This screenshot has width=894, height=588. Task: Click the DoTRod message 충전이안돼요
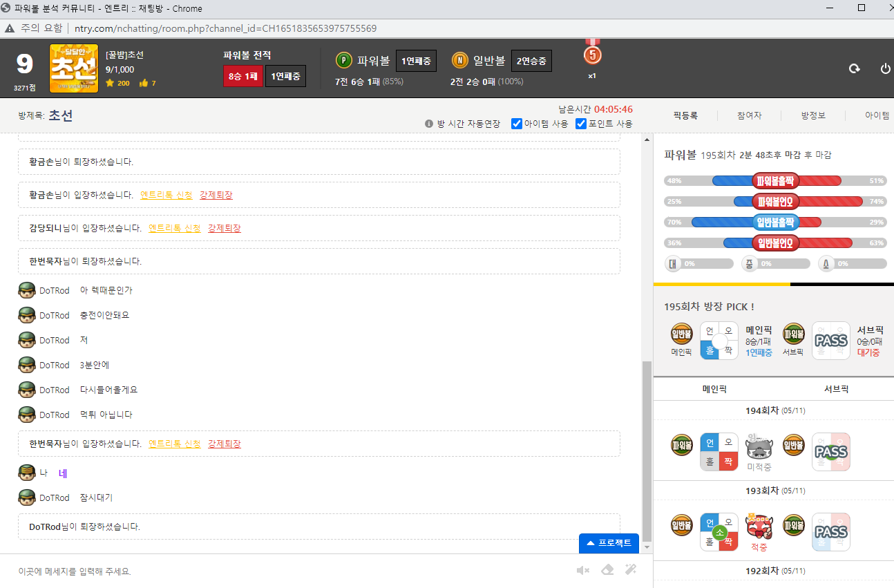tap(104, 315)
